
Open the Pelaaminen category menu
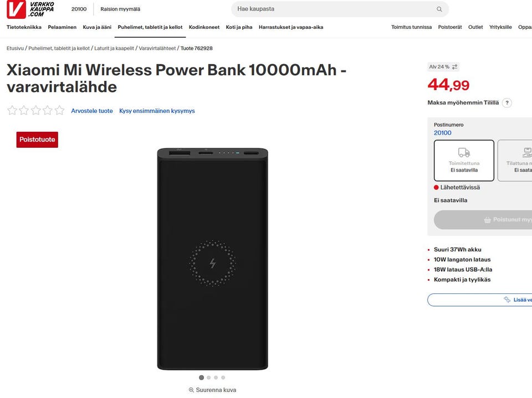pyautogui.click(x=62, y=27)
